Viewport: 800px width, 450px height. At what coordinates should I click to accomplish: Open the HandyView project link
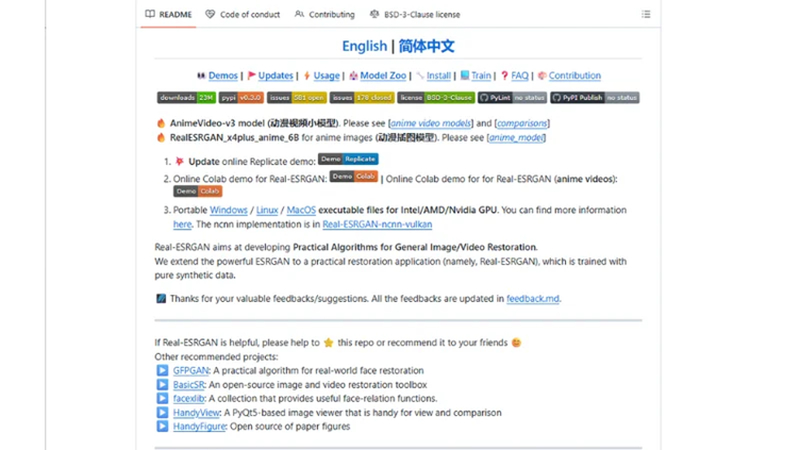(x=196, y=413)
